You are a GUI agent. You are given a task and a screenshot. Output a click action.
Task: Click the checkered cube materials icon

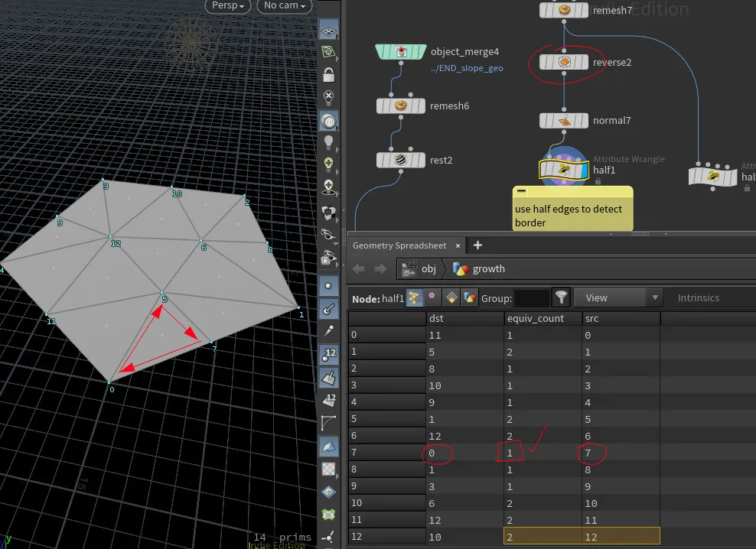coord(328,213)
